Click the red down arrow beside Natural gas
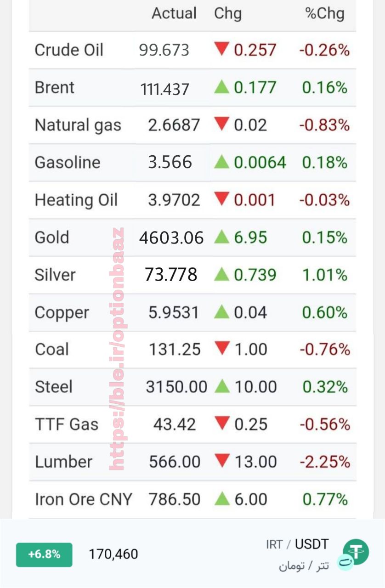 [x=221, y=124]
